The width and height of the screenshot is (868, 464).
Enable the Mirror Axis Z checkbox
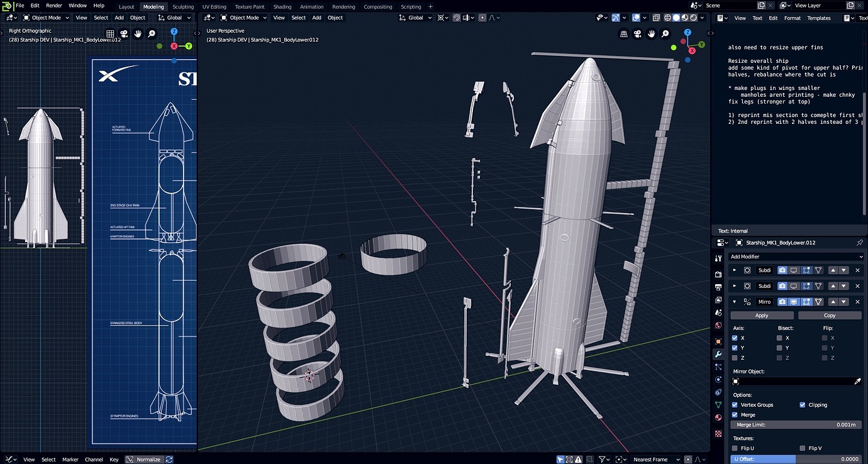coord(735,358)
